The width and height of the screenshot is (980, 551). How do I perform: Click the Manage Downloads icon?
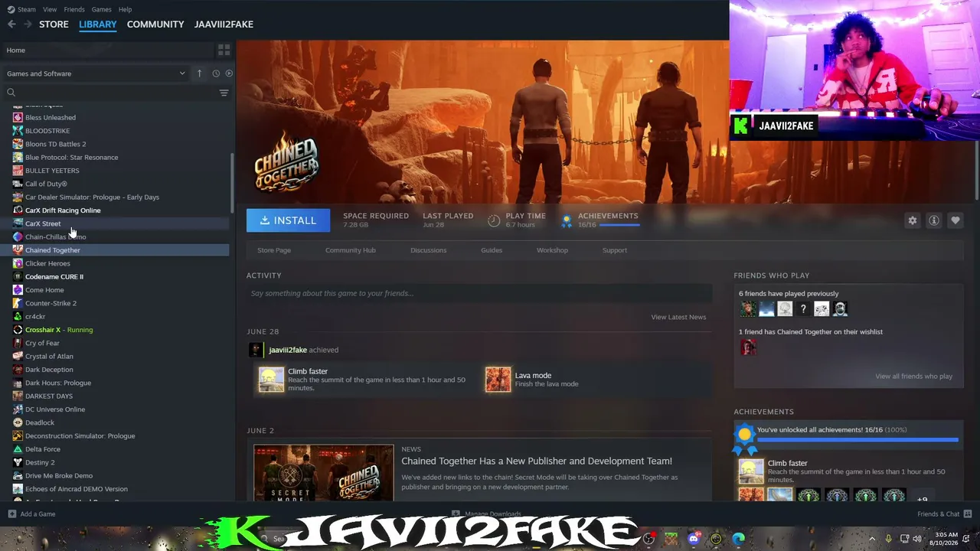coord(456,514)
